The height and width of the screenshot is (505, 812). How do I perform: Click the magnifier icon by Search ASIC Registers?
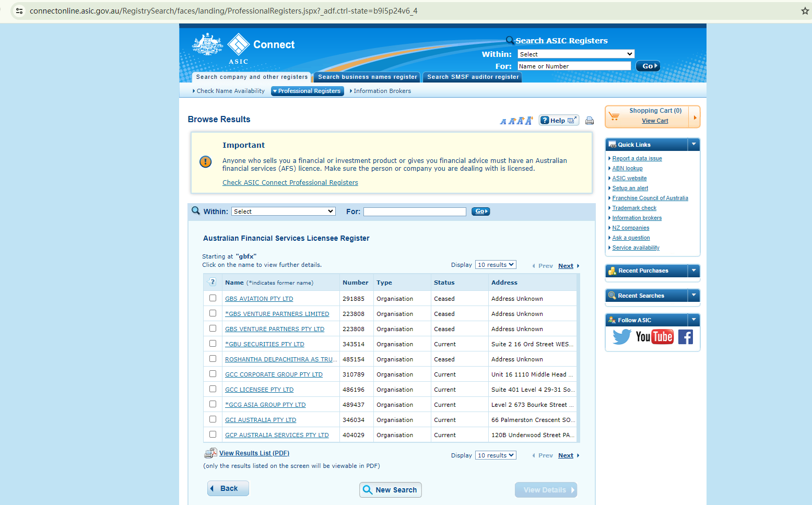pyautogui.click(x=510, y=40)
